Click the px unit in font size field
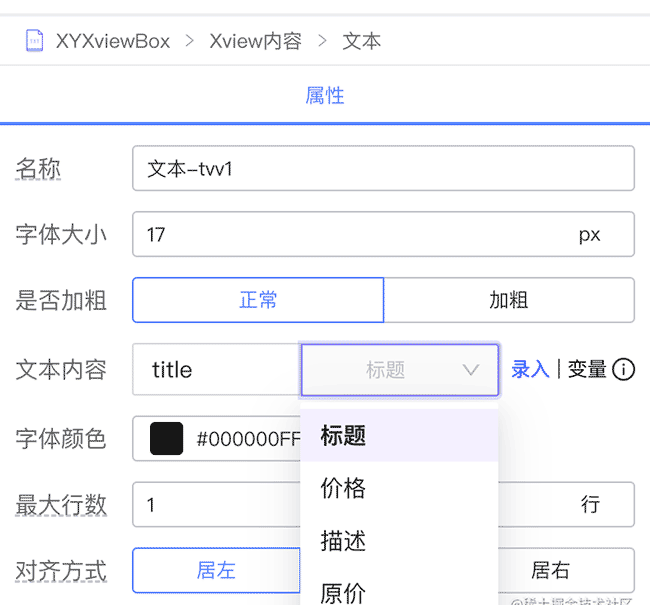650x605 pixels. (x=589, y=235)
